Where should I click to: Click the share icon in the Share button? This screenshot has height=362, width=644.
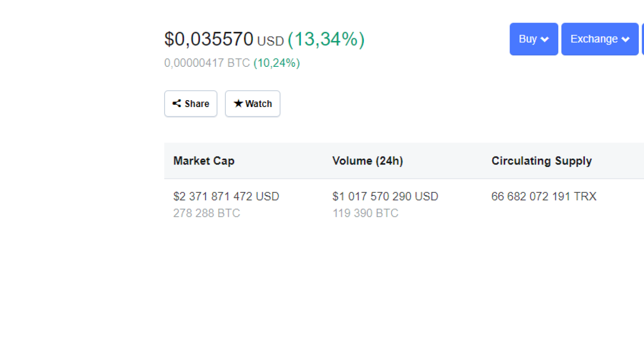tap(177, 103)
